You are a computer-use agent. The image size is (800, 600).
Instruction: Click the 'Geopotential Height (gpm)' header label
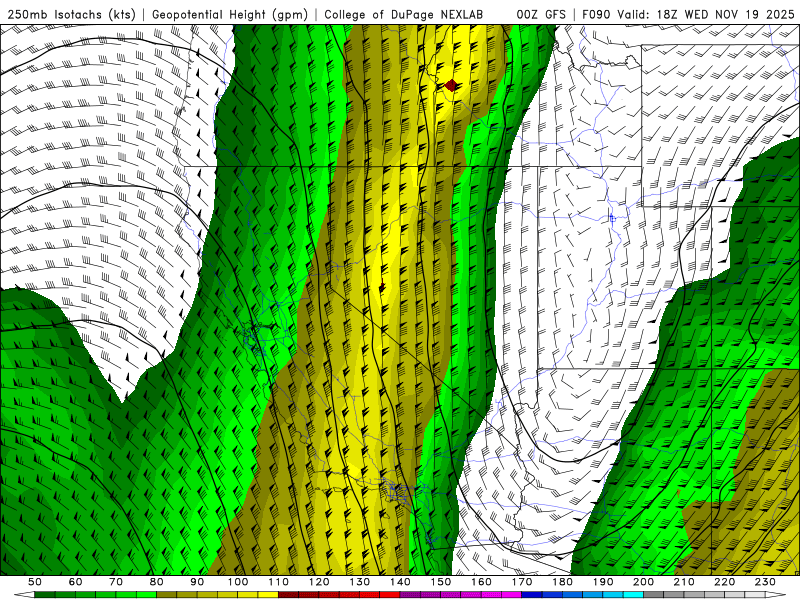tap(230, 14)
